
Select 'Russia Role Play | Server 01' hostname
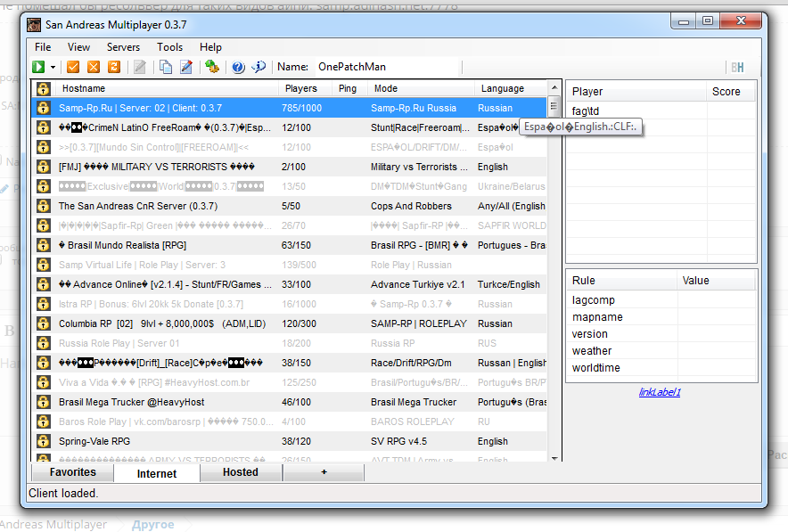pyautogui.click(x=119, y=343)
